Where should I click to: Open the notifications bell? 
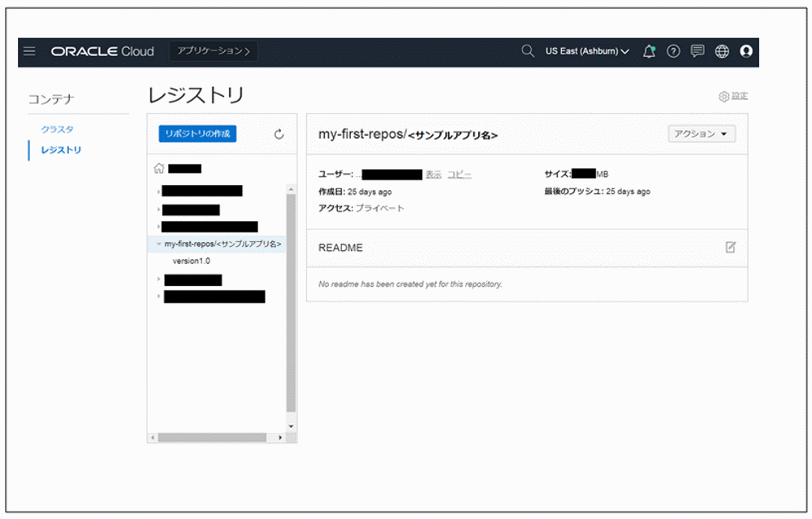(x=648, y=51)
